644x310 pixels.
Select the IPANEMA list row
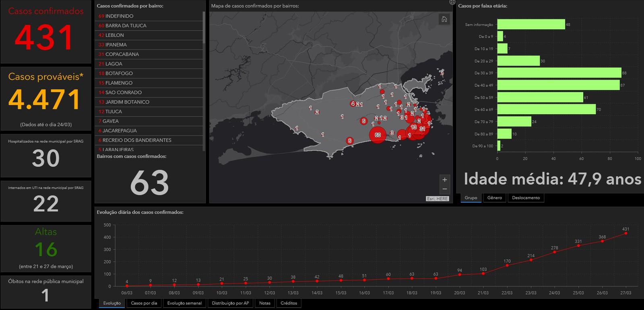149,45
